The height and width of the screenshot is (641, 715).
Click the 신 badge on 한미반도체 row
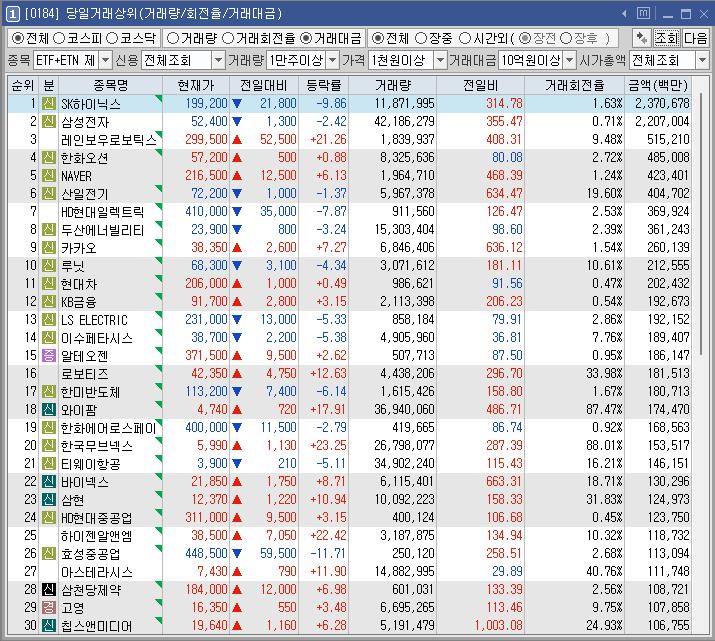(49, 391)
